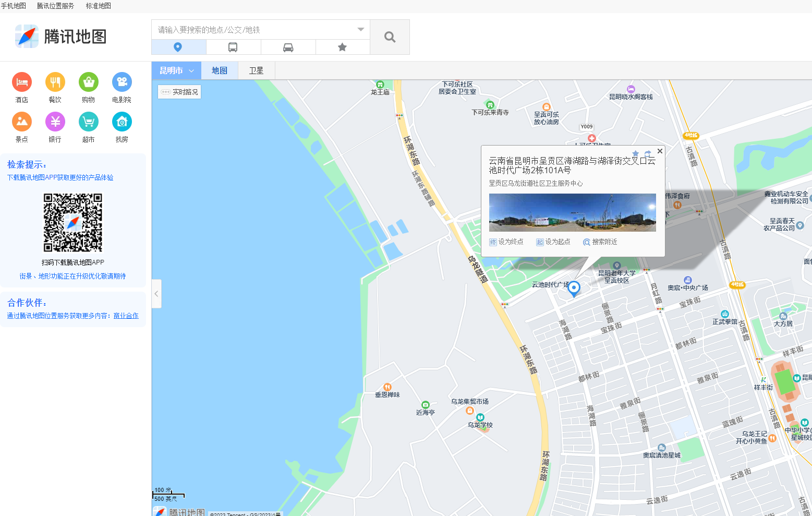The width and height of the screenshot is (812, 516).
Task: Click the 昆明晓水阁客栈 hotel marker
Action: 631,89
